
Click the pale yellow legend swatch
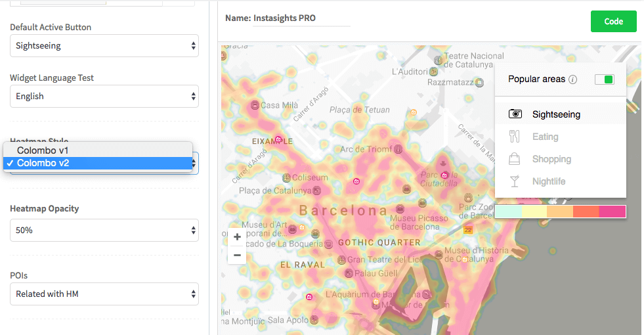[x=534, y=212]
